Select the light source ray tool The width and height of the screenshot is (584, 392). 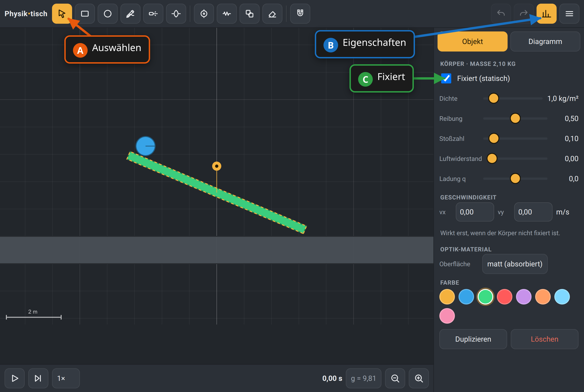tap(153, 13)
